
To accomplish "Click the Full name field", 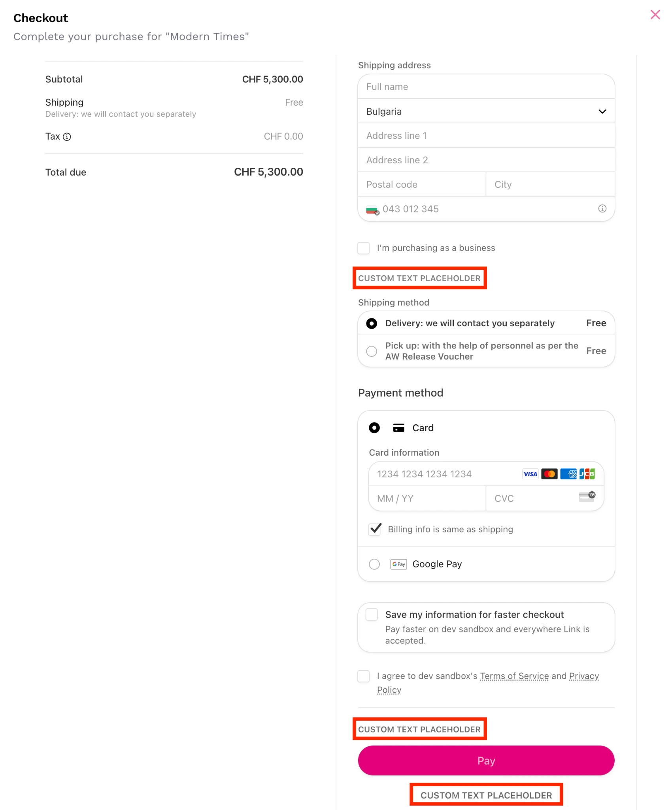I will pos(486,87).
